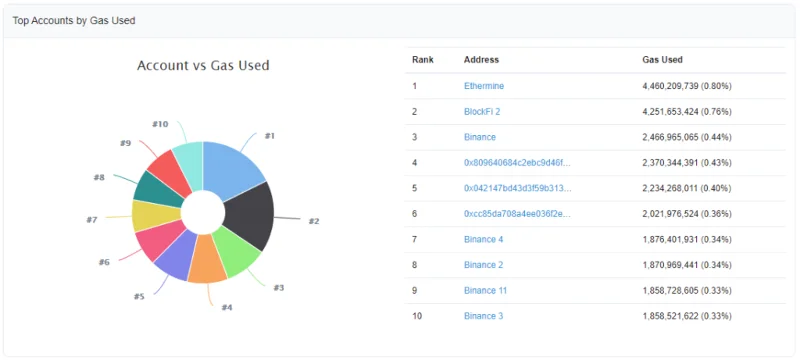The image size is (800, 360).
Task: Open the Binance 4 address link
Action: click(483, 239)
